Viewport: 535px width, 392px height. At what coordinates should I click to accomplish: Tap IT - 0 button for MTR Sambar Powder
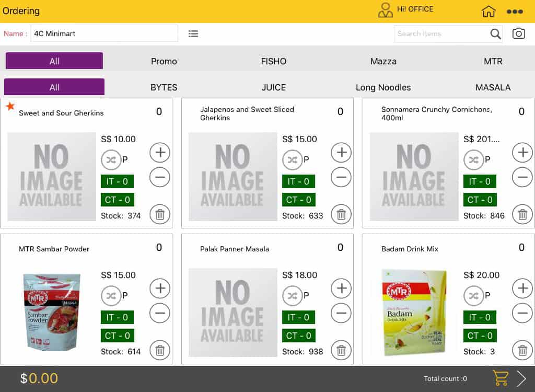(117, 317)
